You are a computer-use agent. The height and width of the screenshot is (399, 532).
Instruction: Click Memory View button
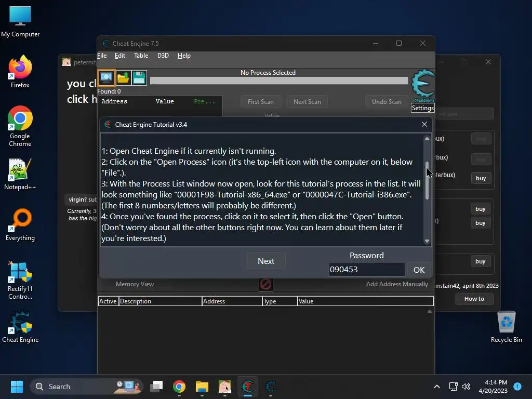135,284
